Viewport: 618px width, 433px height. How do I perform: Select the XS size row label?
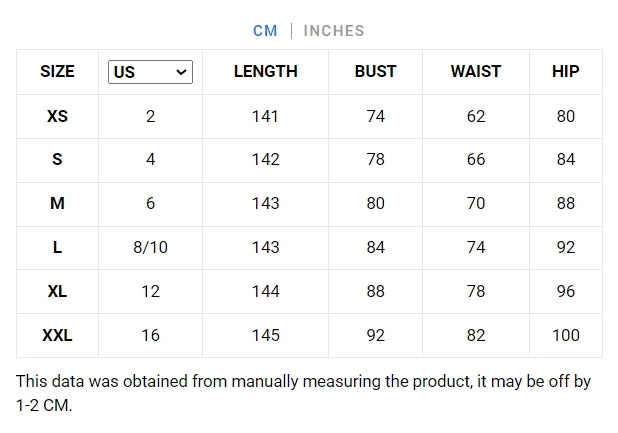57,116
